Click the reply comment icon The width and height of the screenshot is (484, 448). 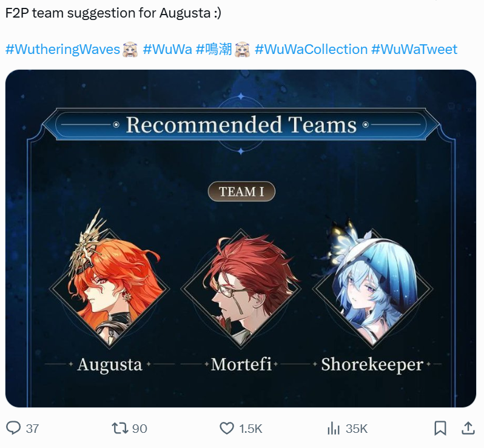(13, 428)
